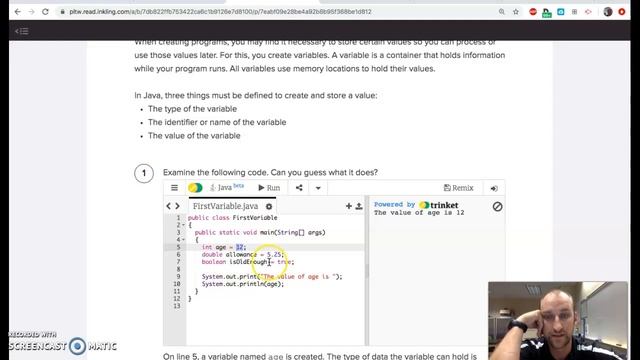Go to previous file tab arrow
This screenshot has height=360, width=640.
tap(169, 206)
